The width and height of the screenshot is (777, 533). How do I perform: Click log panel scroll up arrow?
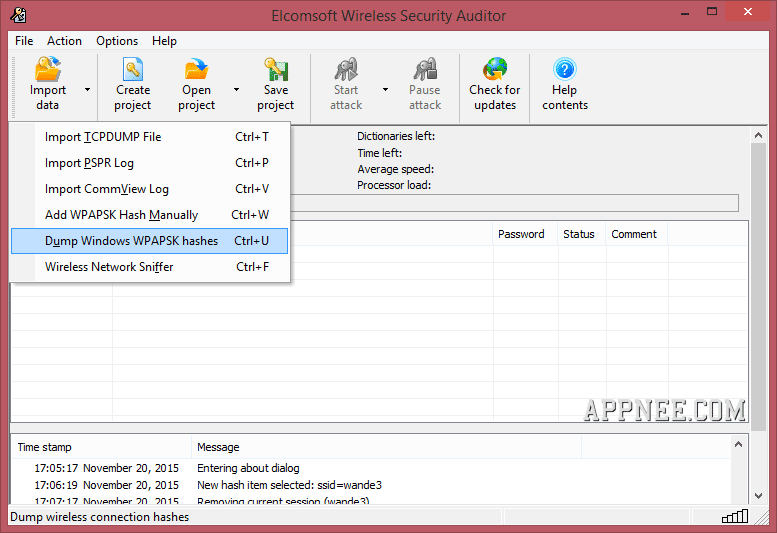pos(738,444)
